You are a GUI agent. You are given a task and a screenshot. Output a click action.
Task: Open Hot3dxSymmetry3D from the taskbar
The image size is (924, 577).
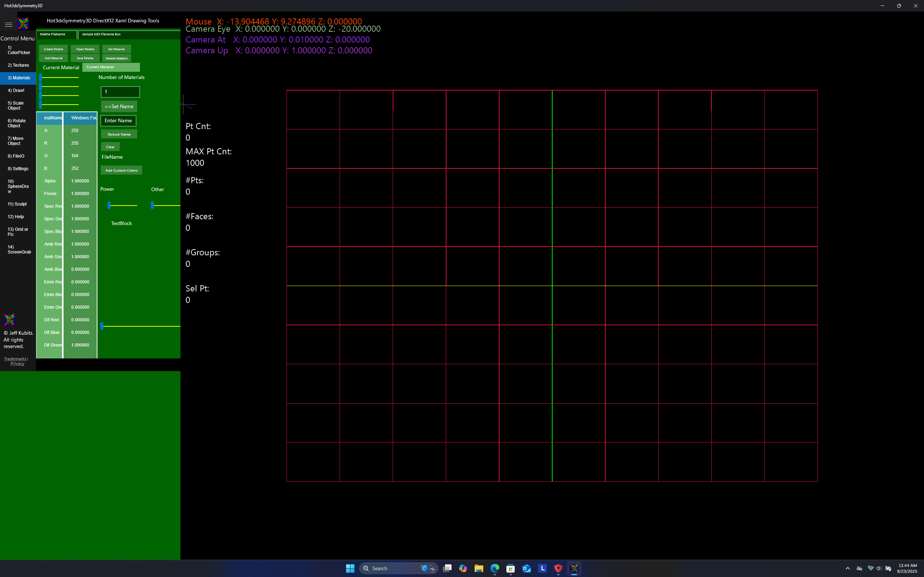pos(574,568)
